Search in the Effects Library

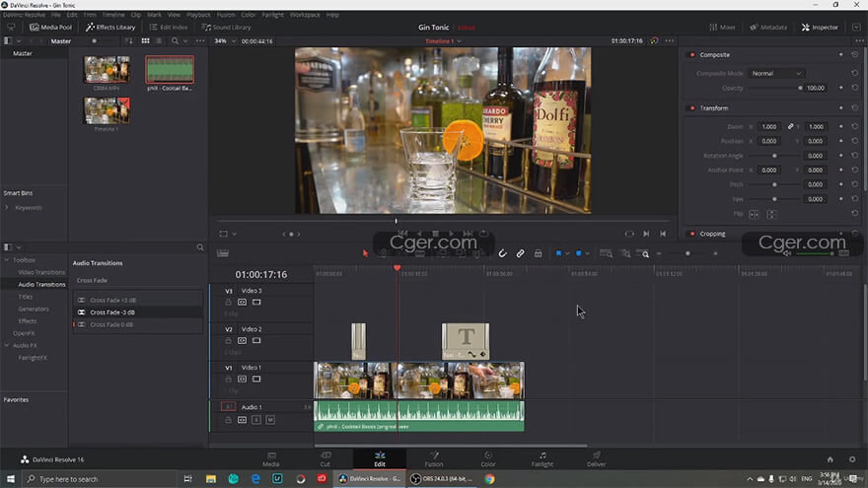point(200,247)
